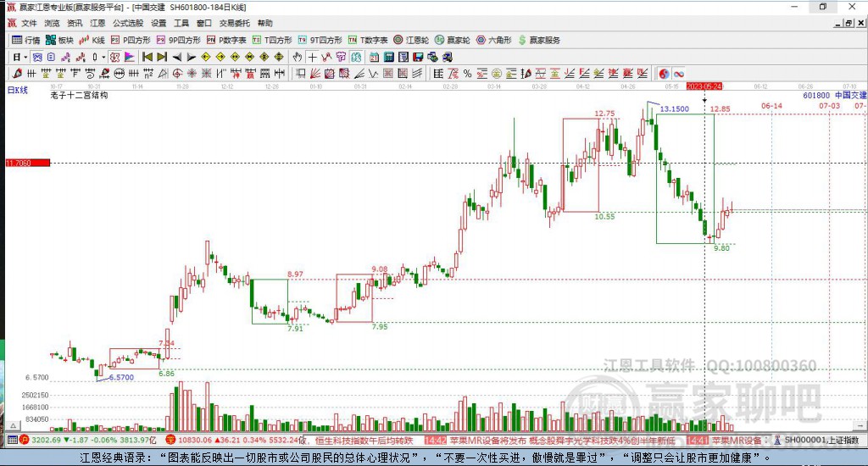Expand the 日 period dropdown arrow
Screen dimensions: 868x466
[x=25, y=57]
